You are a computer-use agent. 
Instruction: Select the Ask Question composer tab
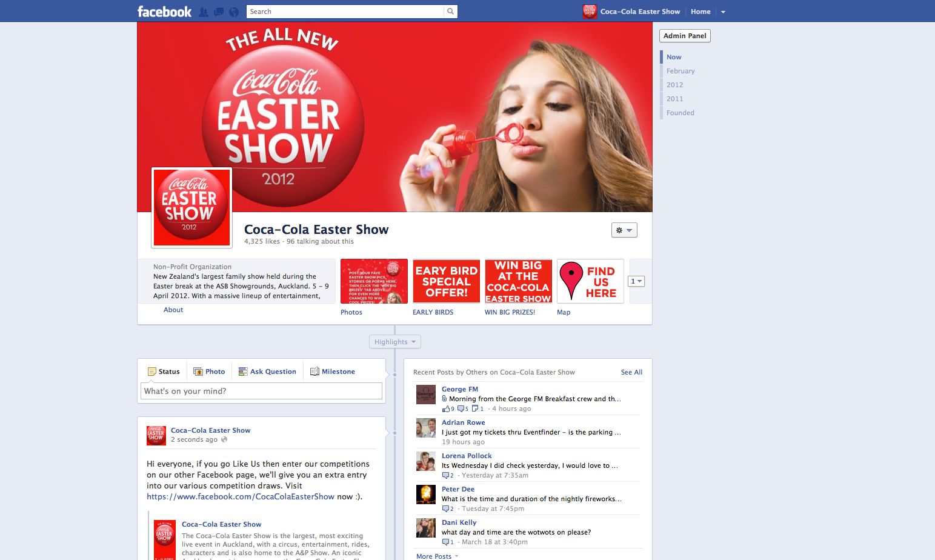point(267,372)
